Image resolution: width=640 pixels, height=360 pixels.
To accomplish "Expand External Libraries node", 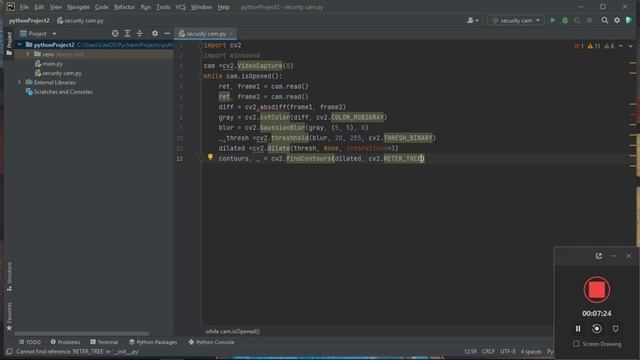I will (19, 82).
